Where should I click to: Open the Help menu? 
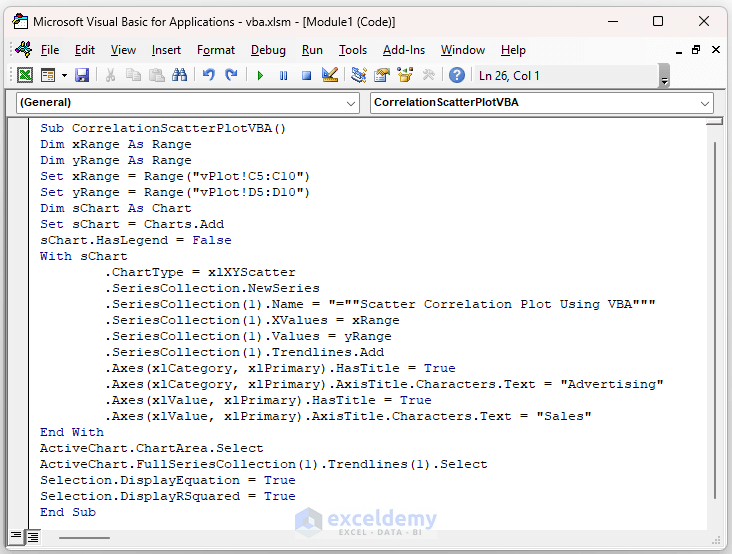click(513, 50)
